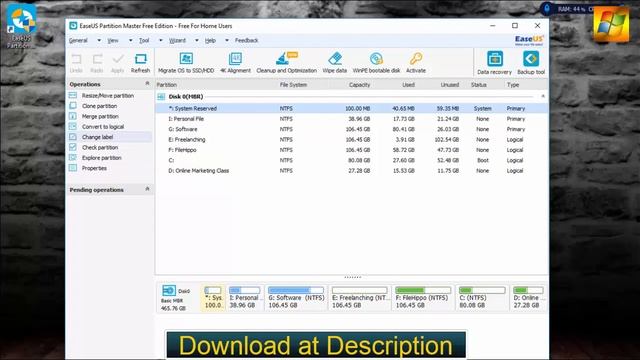
Task: Launch the 4K Alignment tool
Action: tap(236, 63)
